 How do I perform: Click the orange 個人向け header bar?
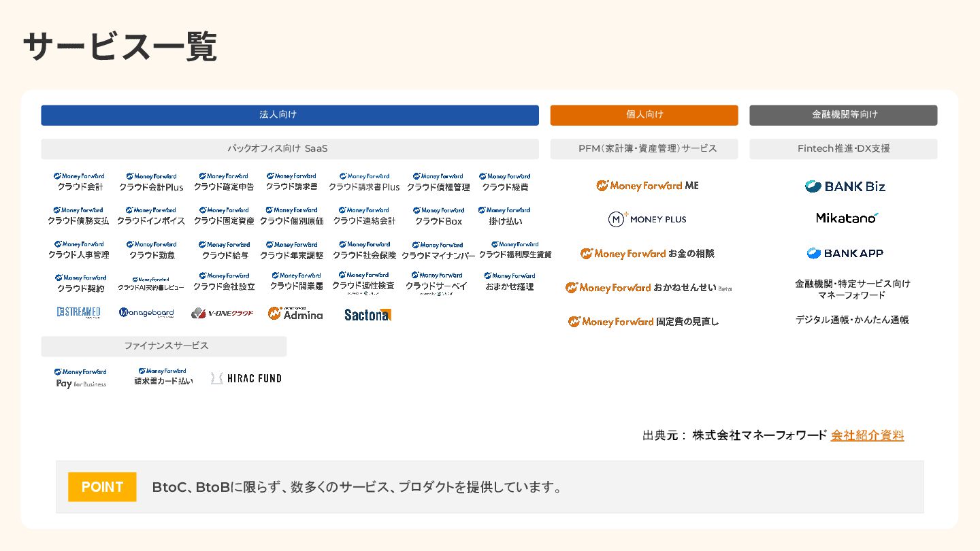644,115
